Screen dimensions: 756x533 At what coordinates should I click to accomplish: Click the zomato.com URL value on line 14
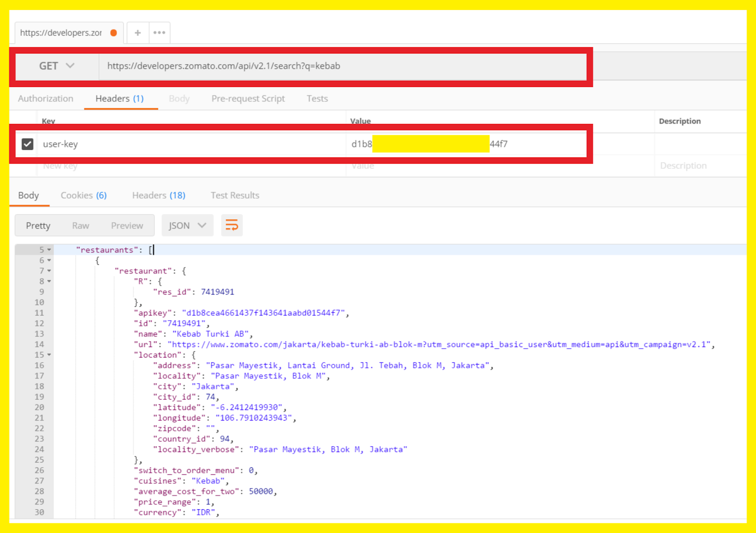[439, 344]
